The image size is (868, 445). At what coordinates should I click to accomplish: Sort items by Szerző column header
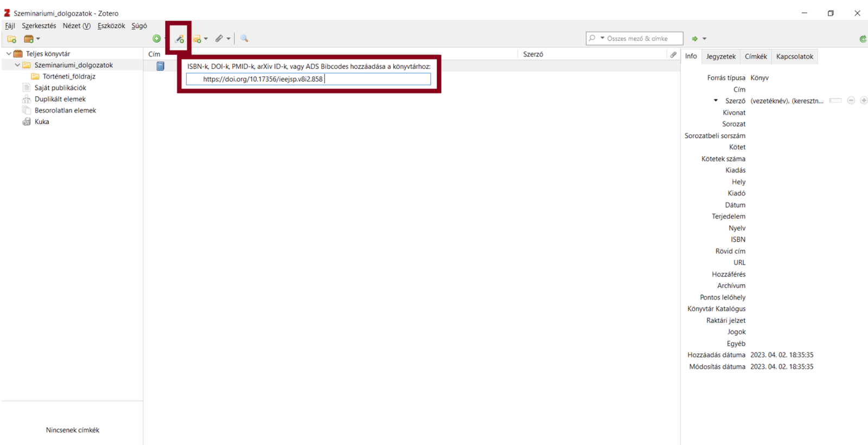[x=533, y=54]
